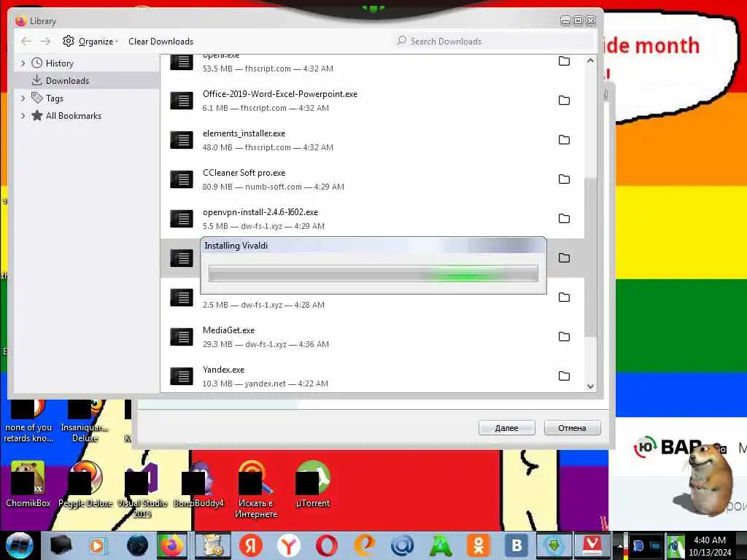
Task: Open media player taskbar icon
Action: click(x=98, y=545)
